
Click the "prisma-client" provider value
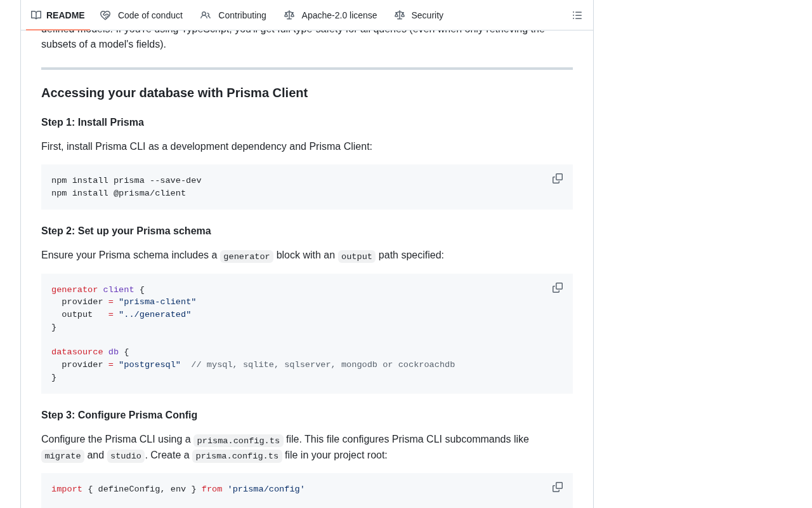point(157,302)
